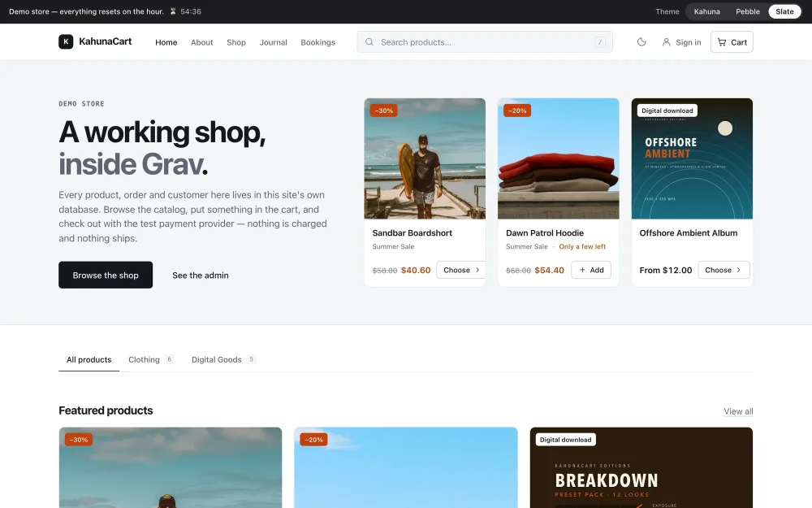The height and width of the screenshot is (508, 812).
Task: Choose options for Sandbar Boardshort
Action: (461, 270)
